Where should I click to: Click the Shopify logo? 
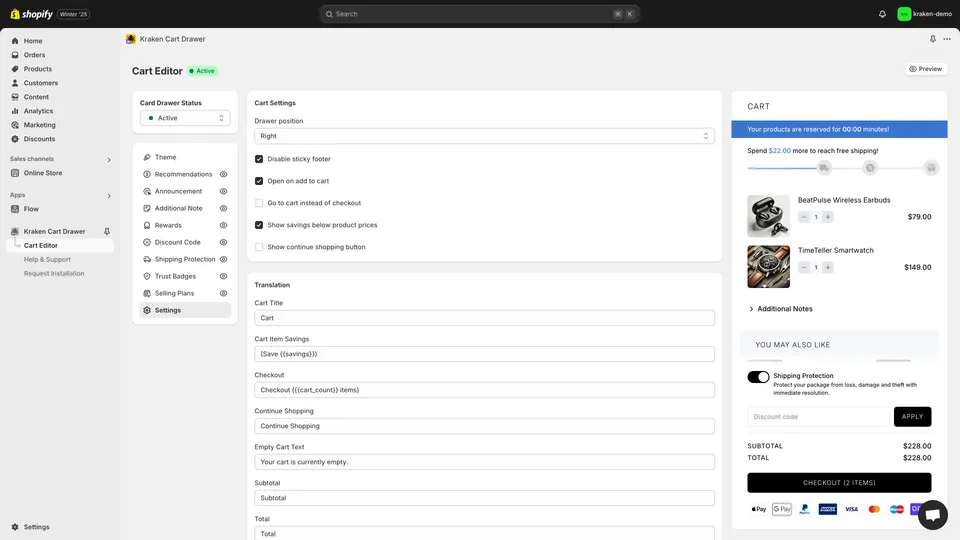tap(31, 14)
